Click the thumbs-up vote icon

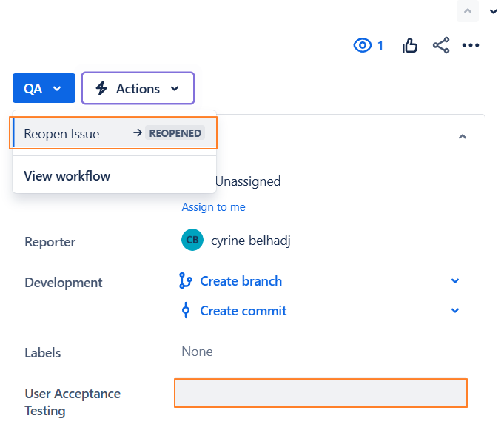tap(410, 46)
